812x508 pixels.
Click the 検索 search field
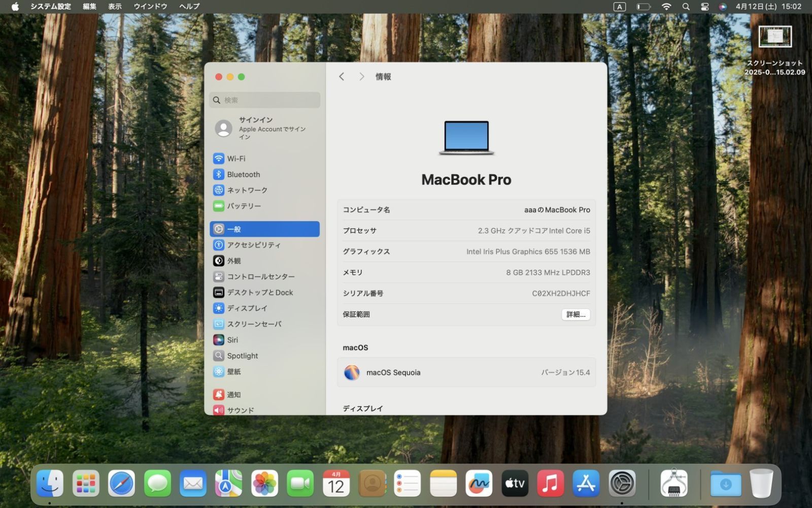pos(264,100)
